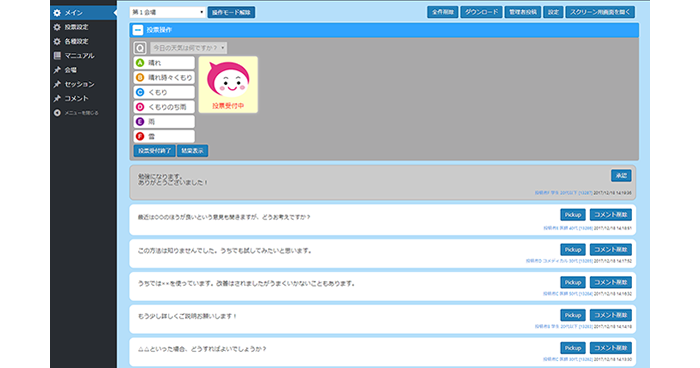Click Pickup for 最近は○○のほうが良い comment
Screen dimensions: 700x368
(573, 215)
